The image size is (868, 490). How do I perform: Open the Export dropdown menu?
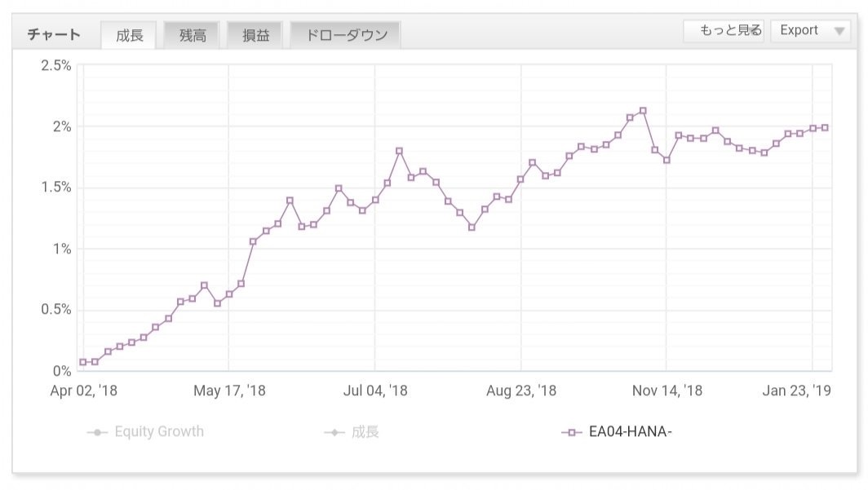coord(799,31)
